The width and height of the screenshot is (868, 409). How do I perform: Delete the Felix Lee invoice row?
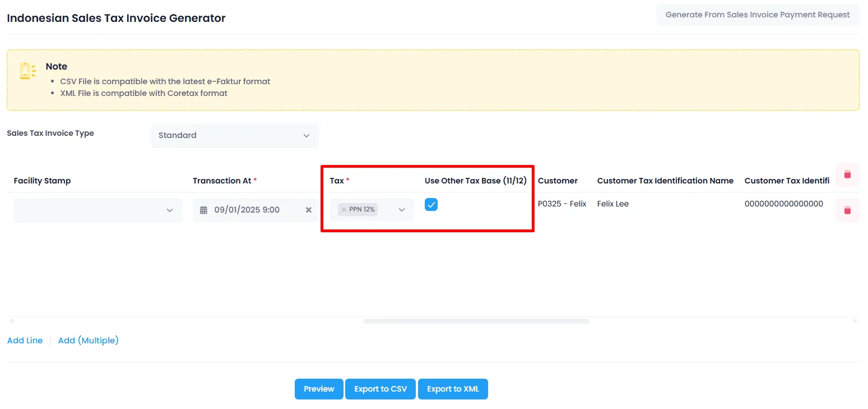pyautogui.click(x=847, y=210)
